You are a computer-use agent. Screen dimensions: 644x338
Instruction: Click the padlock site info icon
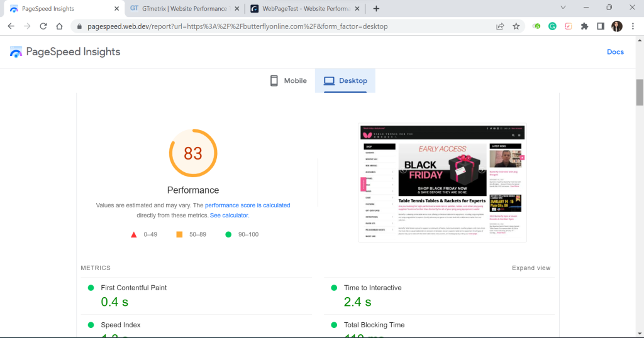click(x=79, y=26)
